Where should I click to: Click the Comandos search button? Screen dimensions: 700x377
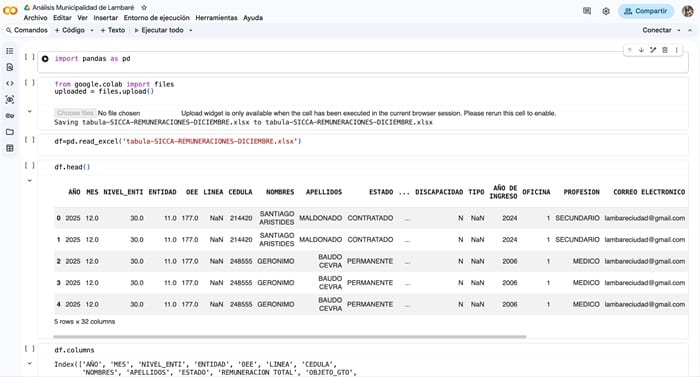[x=27, y=30]
